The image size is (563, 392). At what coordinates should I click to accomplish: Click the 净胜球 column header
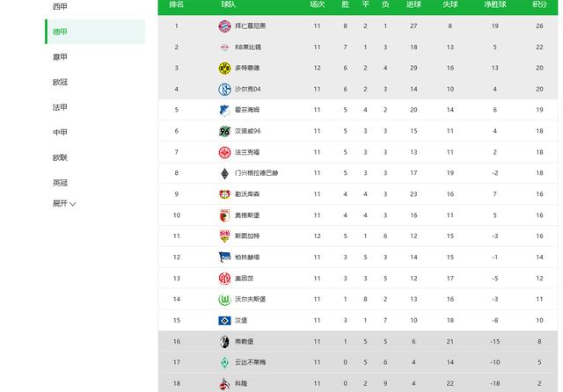(x=494, y=4)
